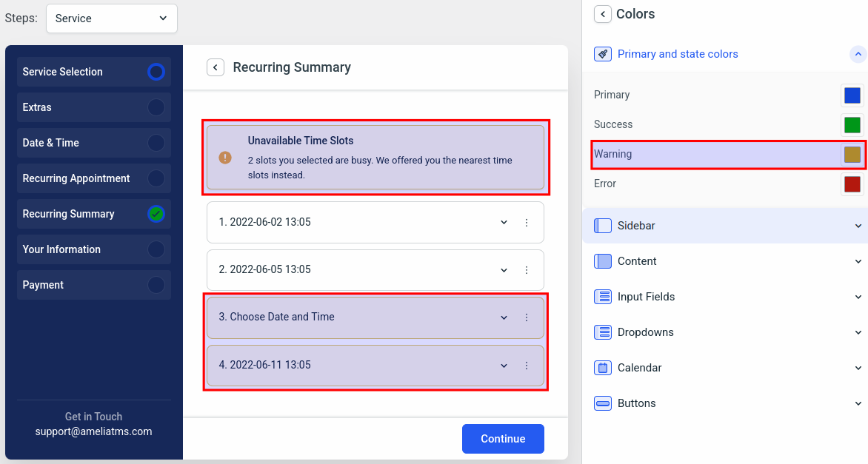Expand the Sidebar colors section
868x464 pixels.
click(x=858, y=226)
